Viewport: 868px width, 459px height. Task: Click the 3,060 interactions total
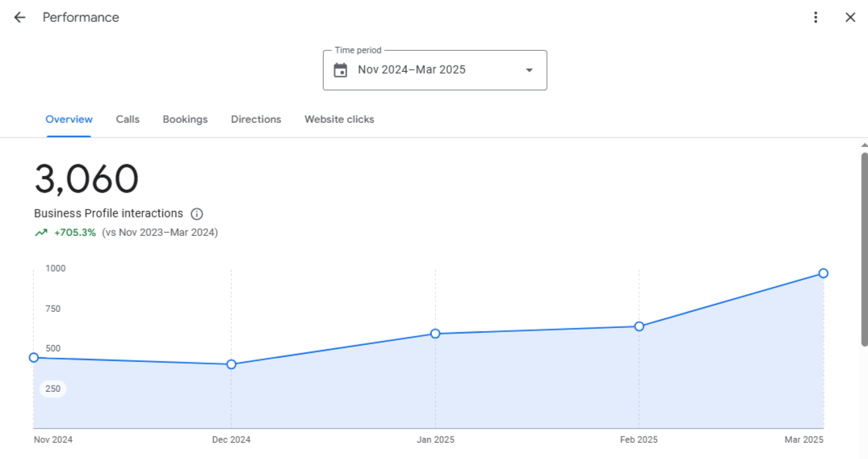pyautogui.click(x=86, y=179)
